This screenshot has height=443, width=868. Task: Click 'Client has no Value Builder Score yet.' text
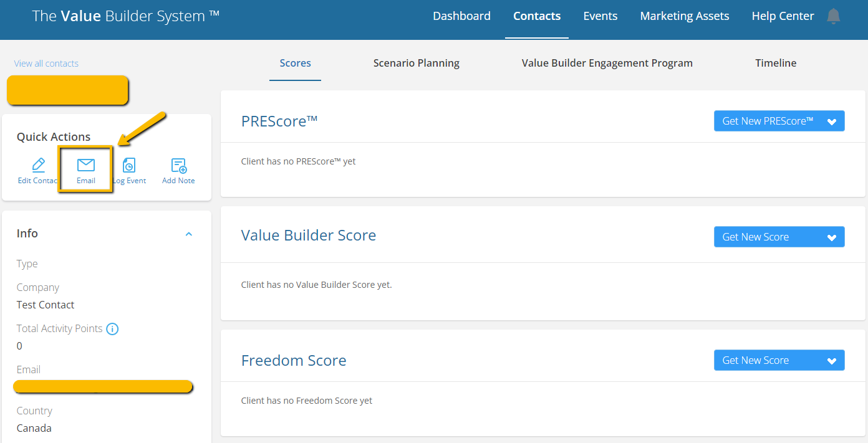(x=316, y=285)
